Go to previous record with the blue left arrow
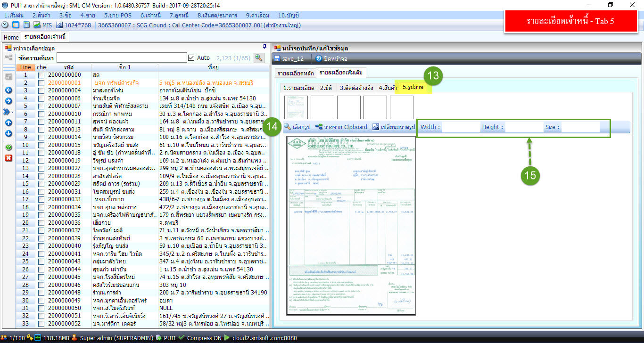Viewport: 644px width, 343px height. [x=8, y=90]
